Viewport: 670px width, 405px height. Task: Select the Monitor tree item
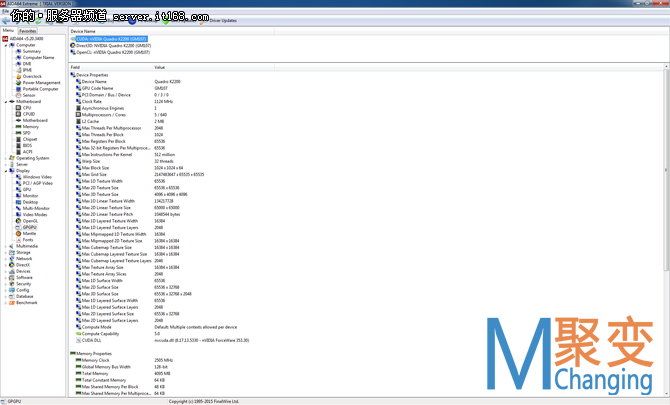30,196
